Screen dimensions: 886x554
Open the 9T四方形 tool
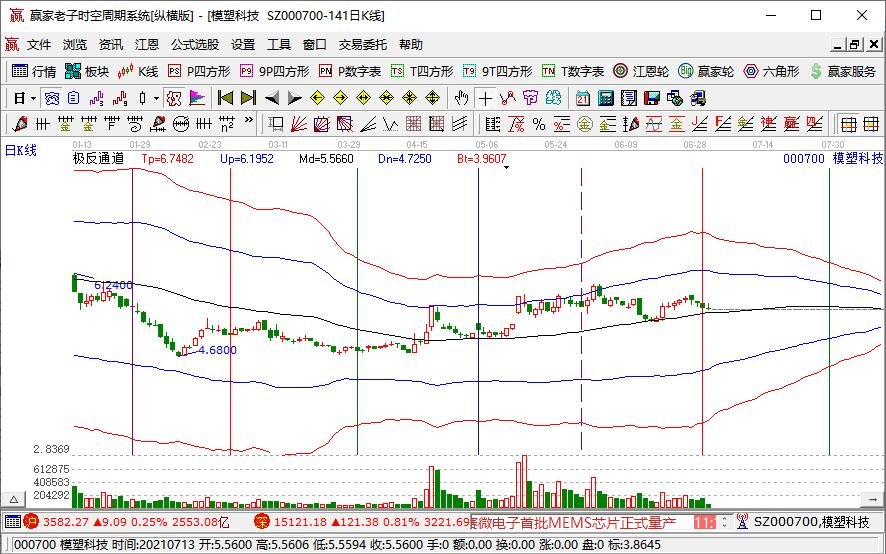pos(497,71)
